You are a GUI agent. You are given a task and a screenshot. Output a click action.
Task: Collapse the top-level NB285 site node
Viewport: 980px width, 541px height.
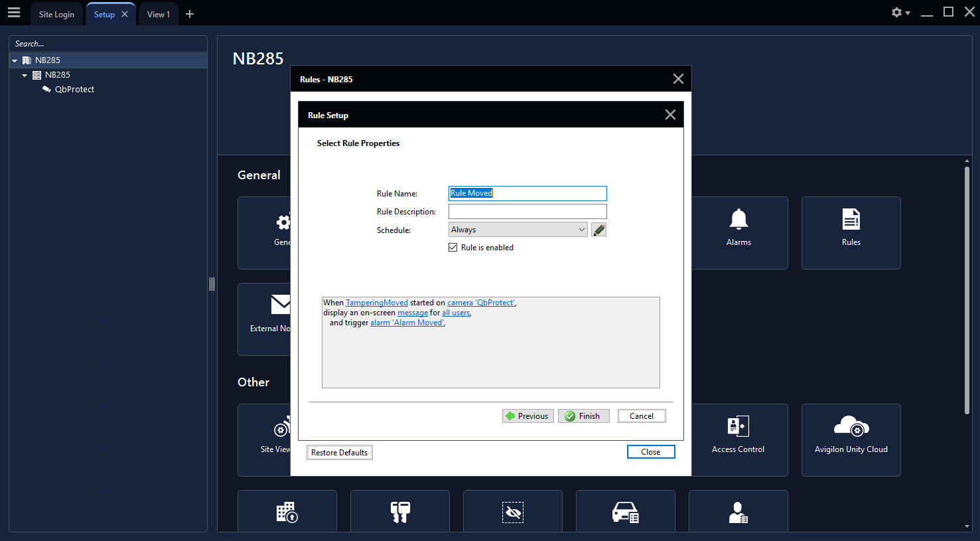coord(15,60)
